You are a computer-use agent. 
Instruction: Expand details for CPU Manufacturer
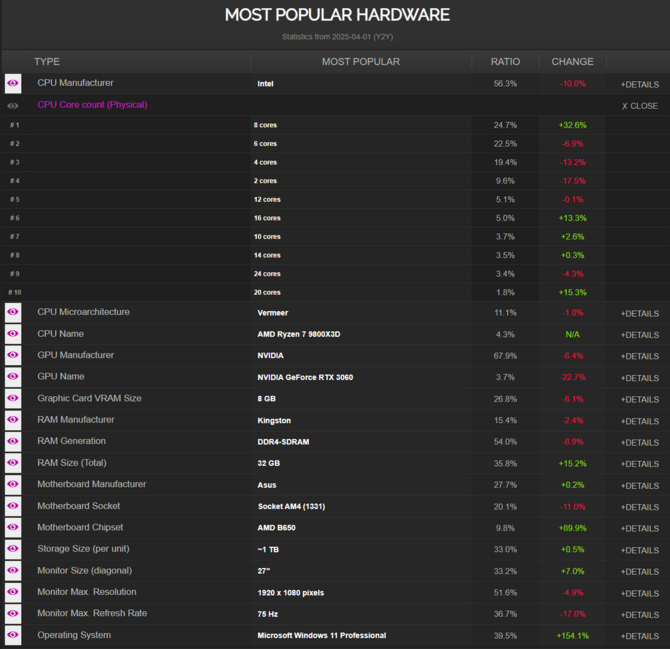pyautogui.click(x=640, y=85)
